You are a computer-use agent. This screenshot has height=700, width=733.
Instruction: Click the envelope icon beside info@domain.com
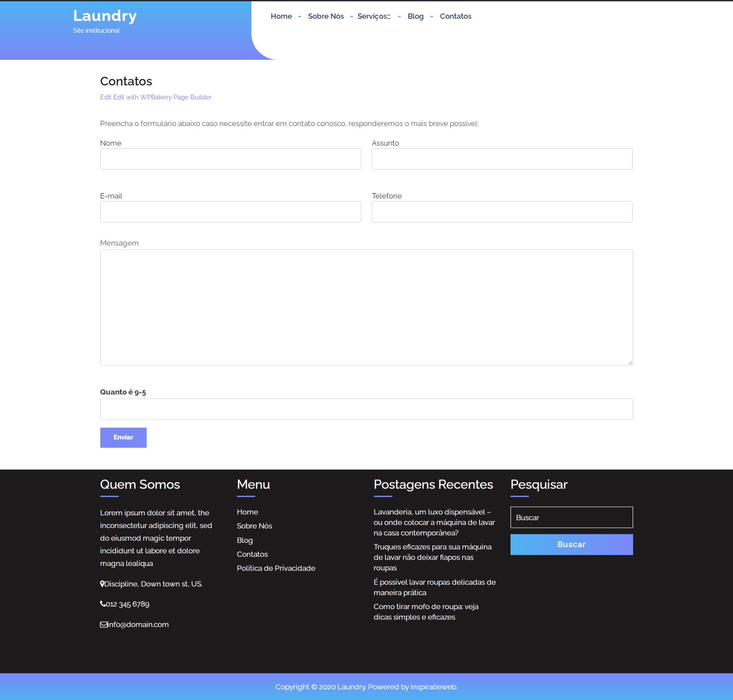(x=104, y=625)
